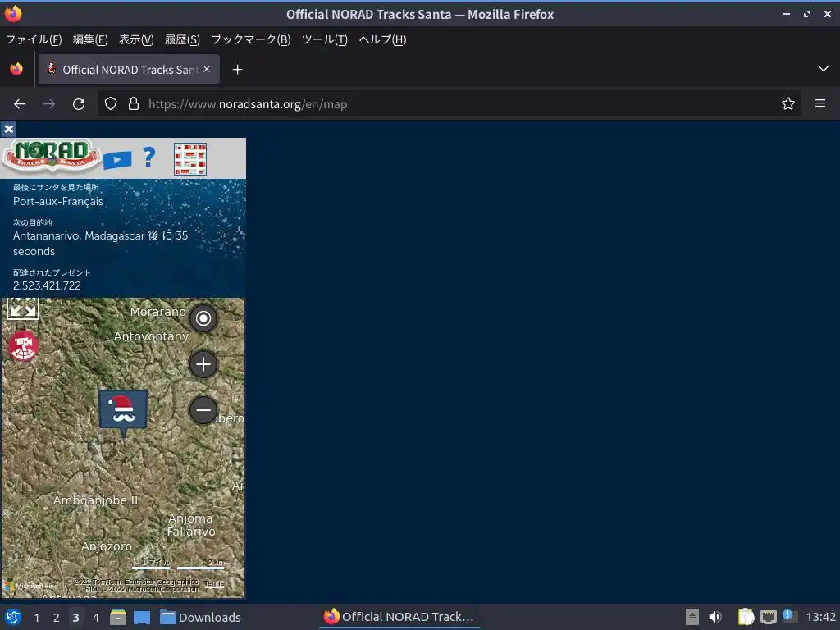Show site security lock info
Screen dimensions: 840x630
click(x=134, y=104)
